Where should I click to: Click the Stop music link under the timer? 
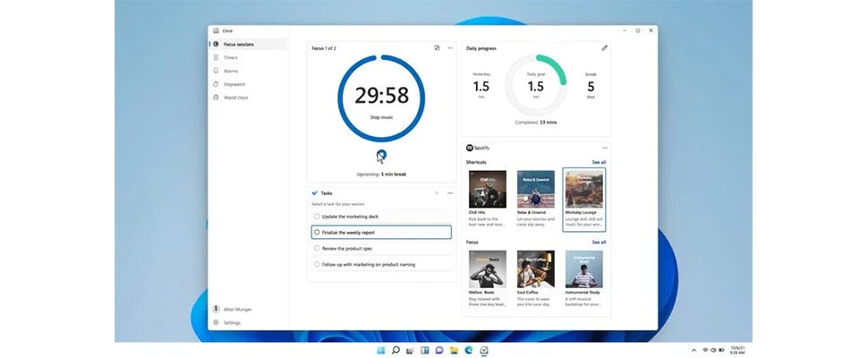pos(381,117)
